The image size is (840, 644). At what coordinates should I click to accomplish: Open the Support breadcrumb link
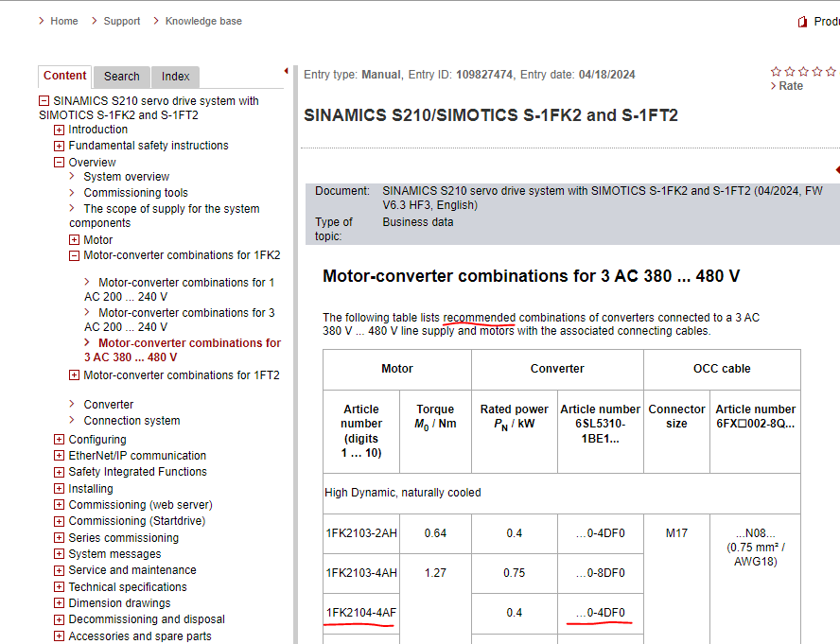[122, 21]
